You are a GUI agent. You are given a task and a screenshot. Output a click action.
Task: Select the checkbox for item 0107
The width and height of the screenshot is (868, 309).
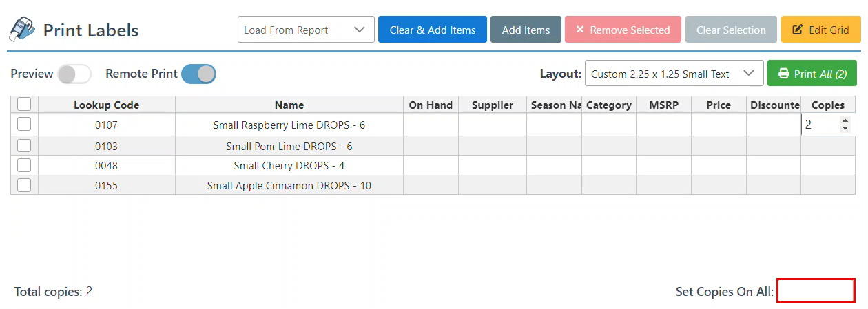(24, 125)
